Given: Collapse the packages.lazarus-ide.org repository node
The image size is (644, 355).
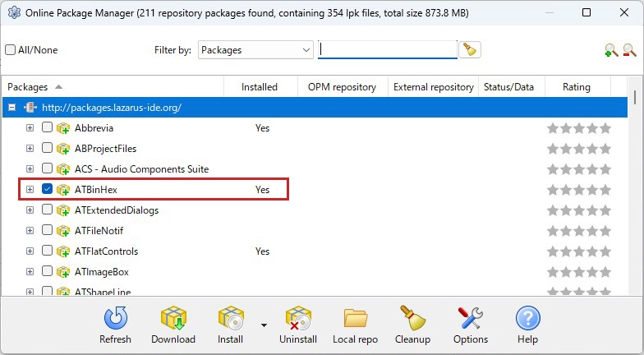Looking at the screenshot, I should [12, 108].
